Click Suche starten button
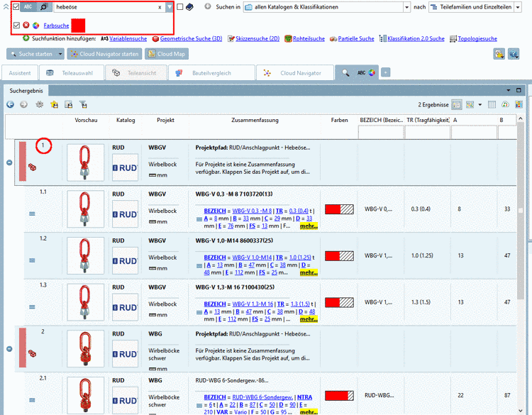532x415 pixels. tap(31, 54)
